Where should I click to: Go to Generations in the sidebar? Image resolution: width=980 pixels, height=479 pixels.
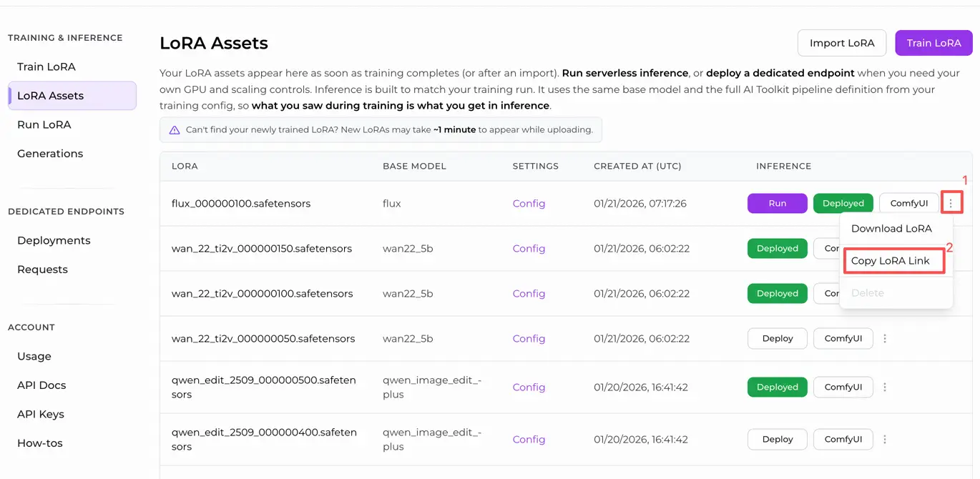click(49, 153)
